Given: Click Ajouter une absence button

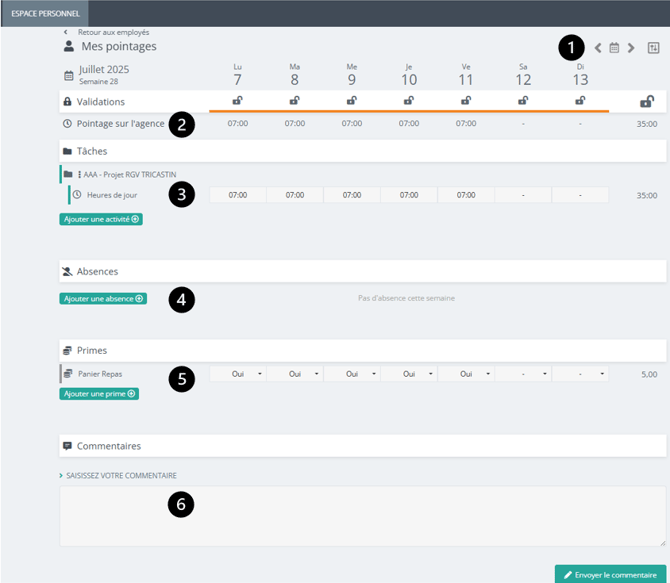Looking at the screenshot, I should (103, 298).
